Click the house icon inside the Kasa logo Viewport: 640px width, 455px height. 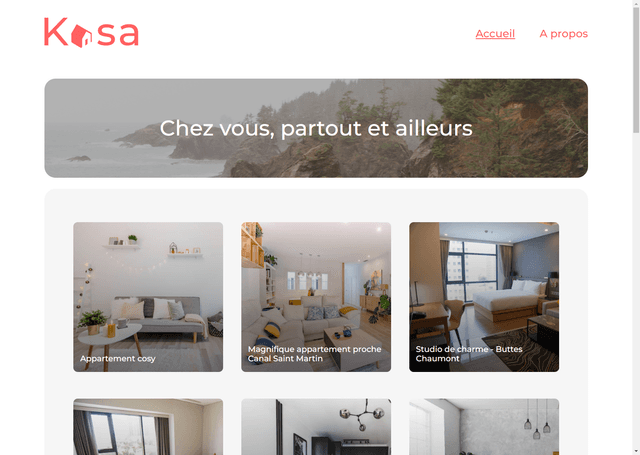82,36
